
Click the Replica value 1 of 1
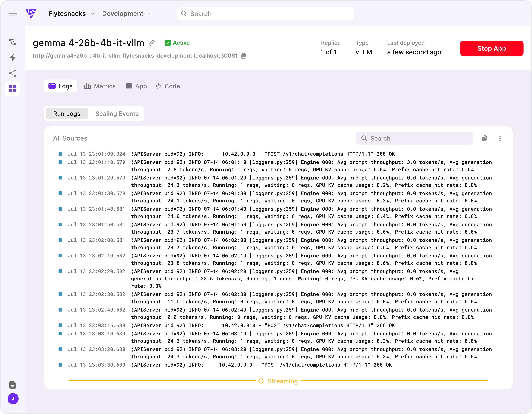click(x=329, y=52)
